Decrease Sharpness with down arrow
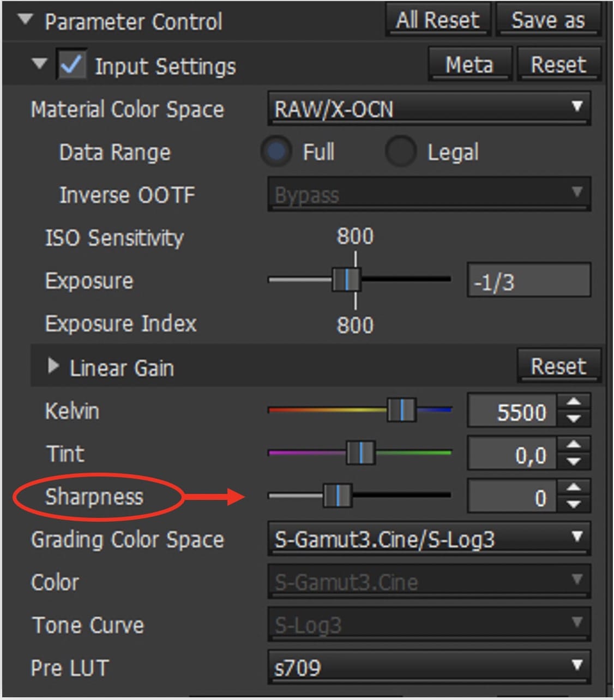Viewport: 614px width, 700px height. click(573, 505)
